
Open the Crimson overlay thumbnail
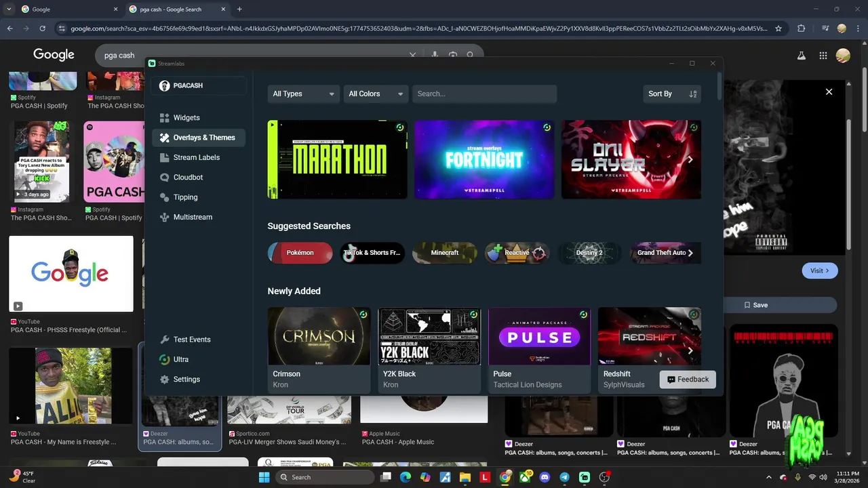pyautogui.click(x=319, y=336)
